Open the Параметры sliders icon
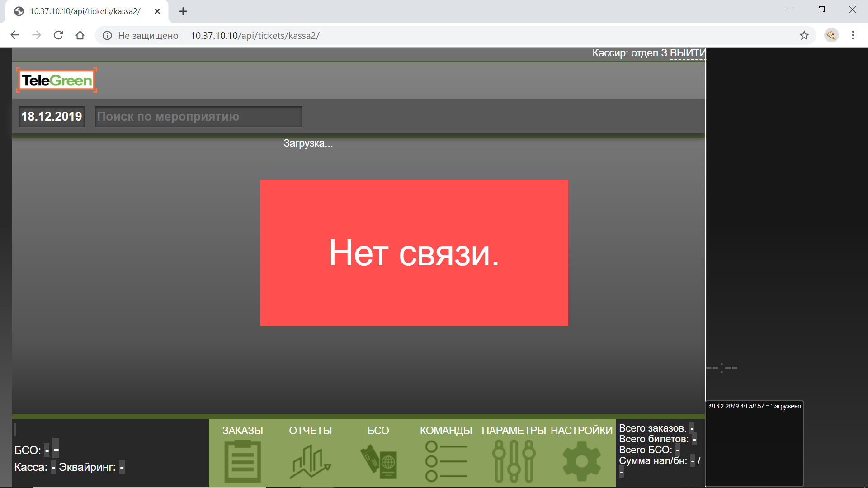 tap(514, 461)
